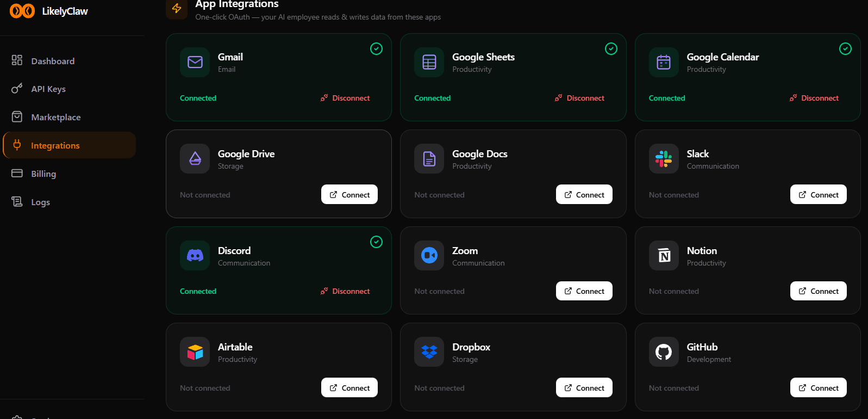Click the Communication label under Zoom
Image resolution: width=868 pixels, height=419 pixels.
point(478,263)
